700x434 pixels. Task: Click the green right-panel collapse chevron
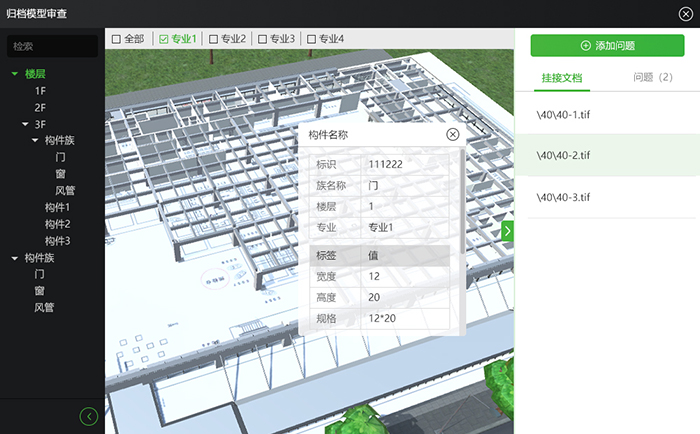[507, 231]
